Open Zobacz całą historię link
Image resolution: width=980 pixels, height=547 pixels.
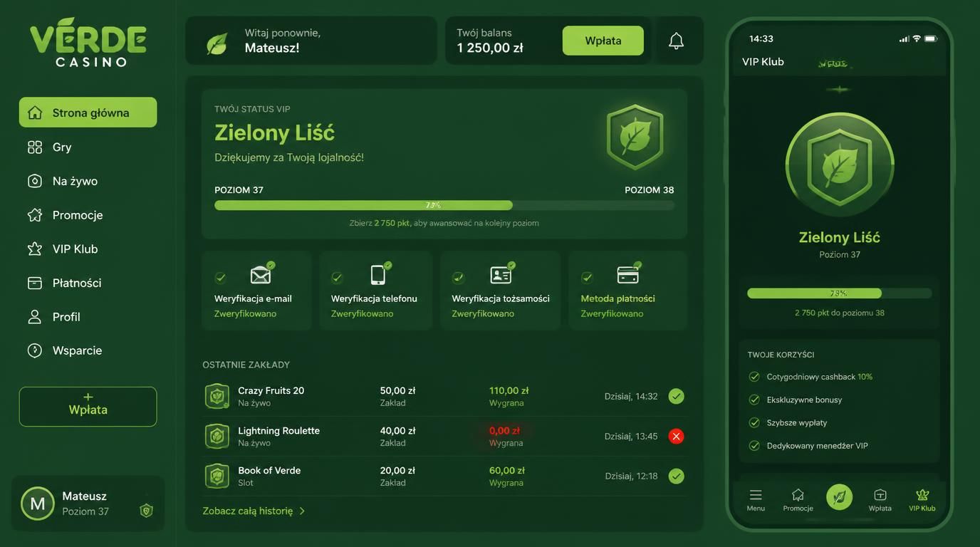(254, 511)
